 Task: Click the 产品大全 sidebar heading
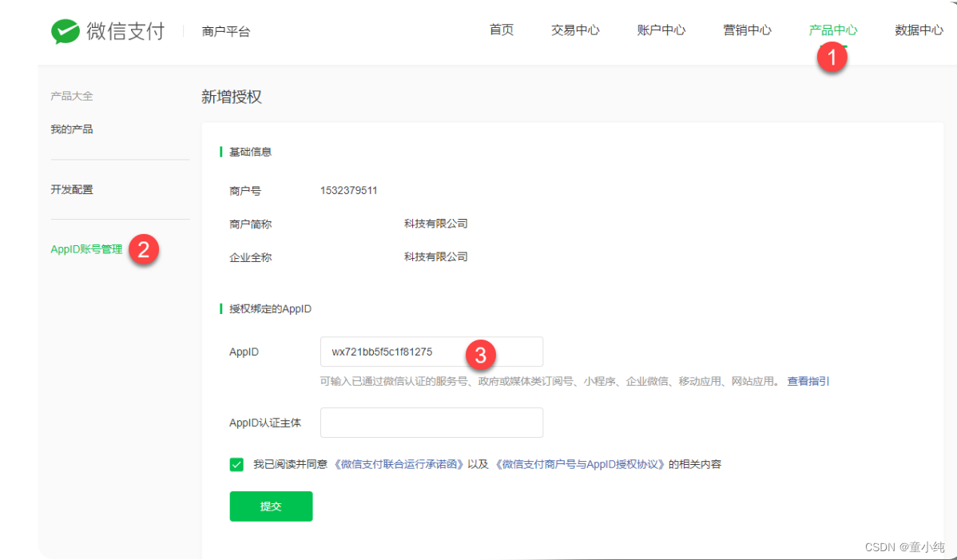point(72,96)
